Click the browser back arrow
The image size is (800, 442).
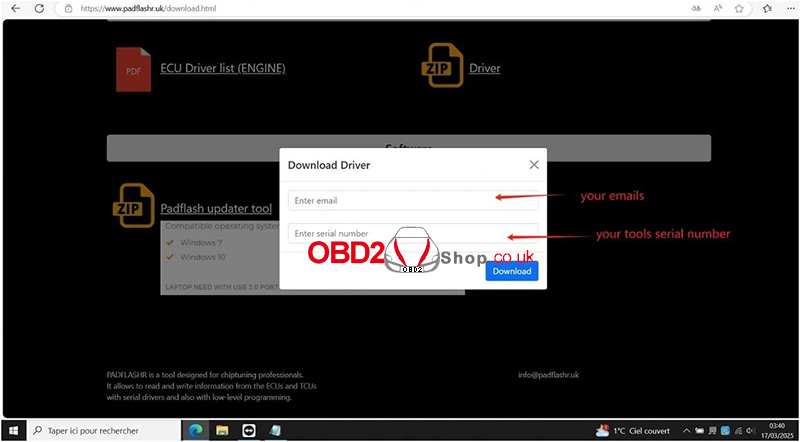(15, 8)
